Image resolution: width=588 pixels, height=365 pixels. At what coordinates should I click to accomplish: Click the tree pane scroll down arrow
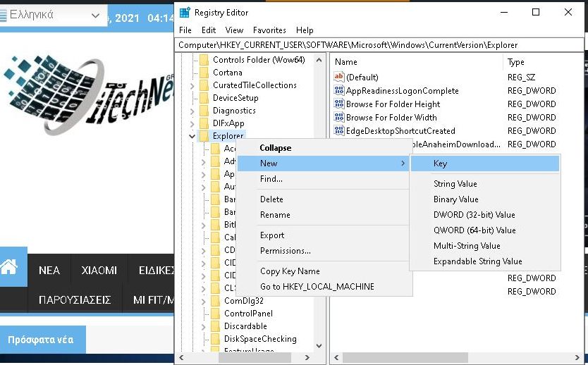click(x=319, y=345)
